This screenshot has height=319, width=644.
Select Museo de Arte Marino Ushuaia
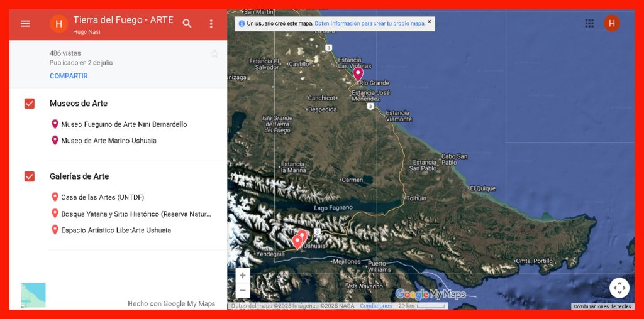108,141
